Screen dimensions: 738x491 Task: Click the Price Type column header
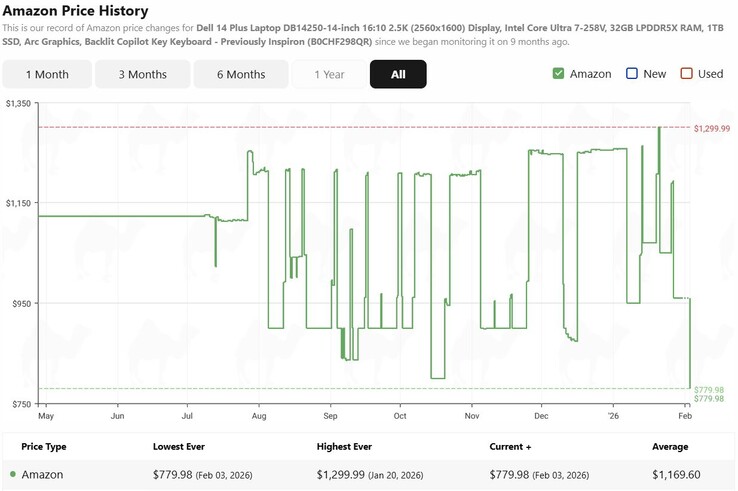[44, 447]
